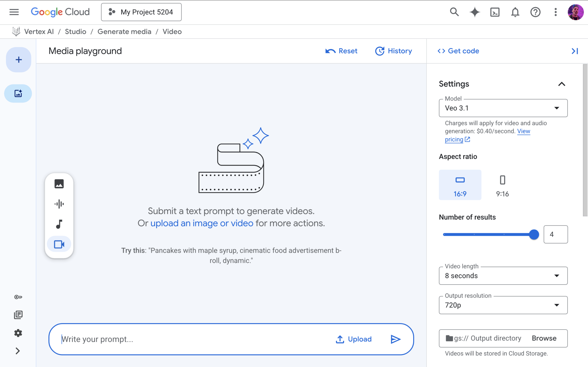Viewport: 588px width, 367px height.
Task: Click the Number of results slider handle
Action: pos(534,234)
